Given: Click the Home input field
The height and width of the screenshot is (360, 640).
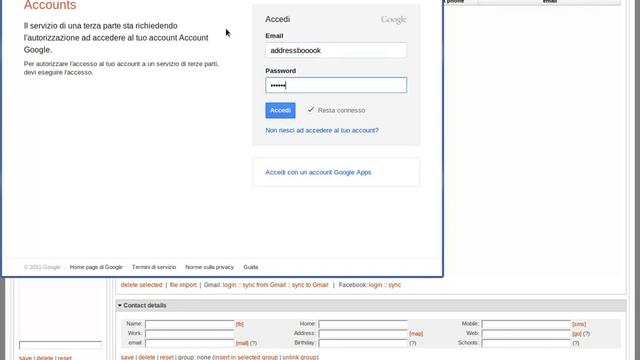Looking at the screenshot, I should tap(363, 324).
